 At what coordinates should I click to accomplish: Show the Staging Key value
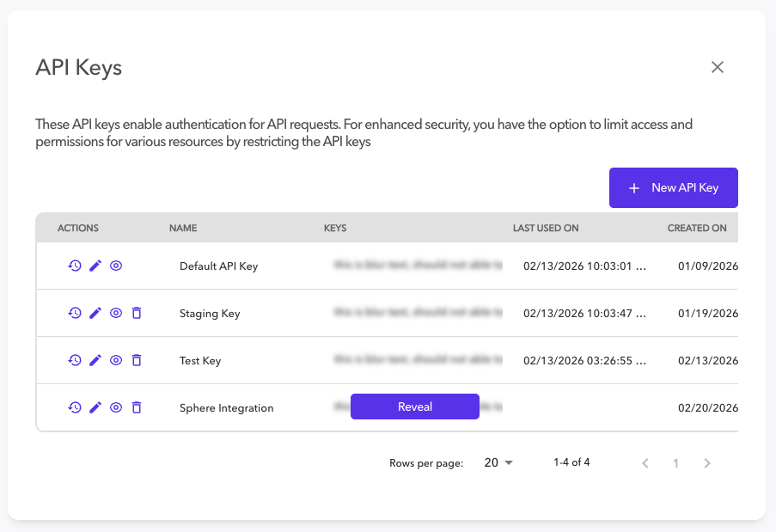116,314
